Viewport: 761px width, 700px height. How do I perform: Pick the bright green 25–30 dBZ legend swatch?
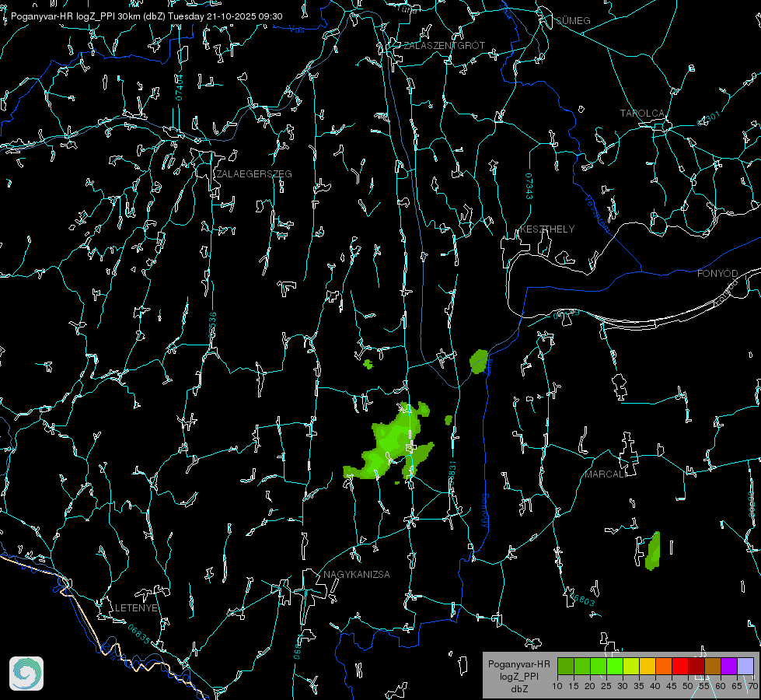pos(615,667)
